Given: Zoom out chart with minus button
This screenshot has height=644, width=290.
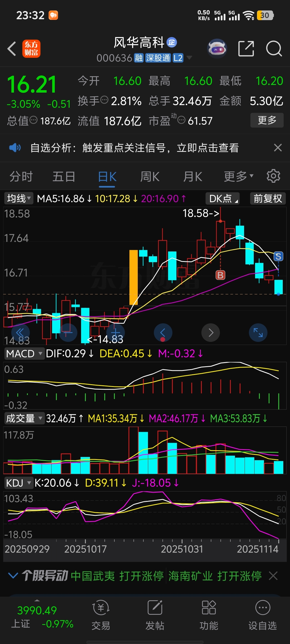Looking at the screenshot, I should (x=68, y=333).
